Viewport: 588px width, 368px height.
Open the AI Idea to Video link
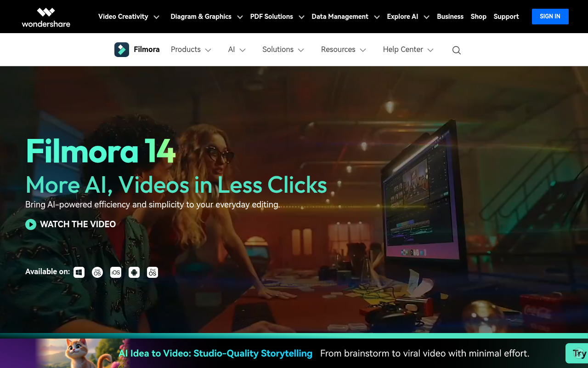click(x=215, y=353)
